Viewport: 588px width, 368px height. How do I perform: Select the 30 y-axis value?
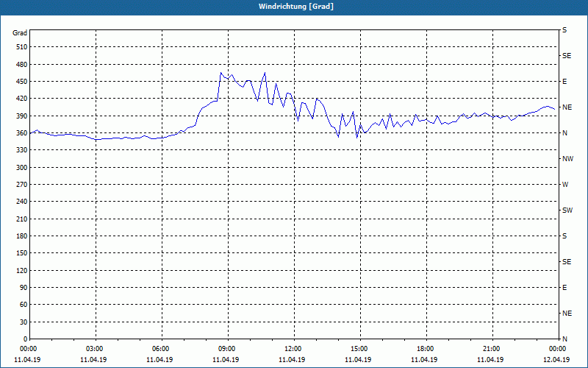(x=24, y=322)
